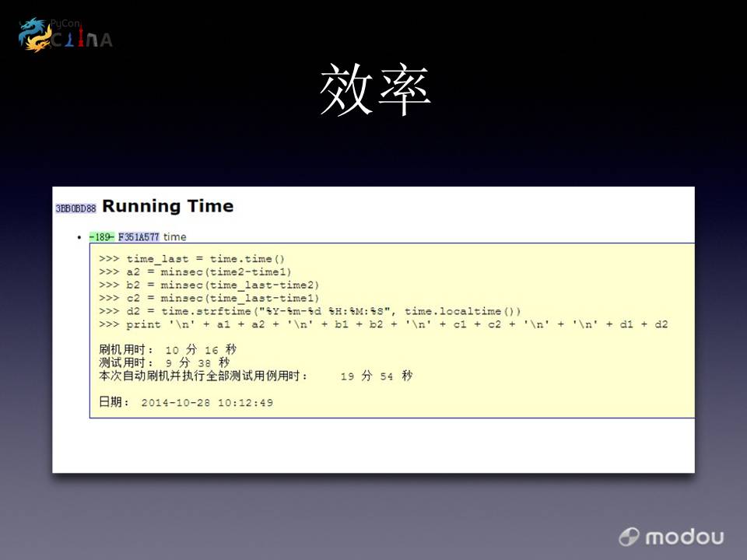Screen dimensions: 747x560
Task: Click the word time beside F351A577
Action: [x=175, y=236]
